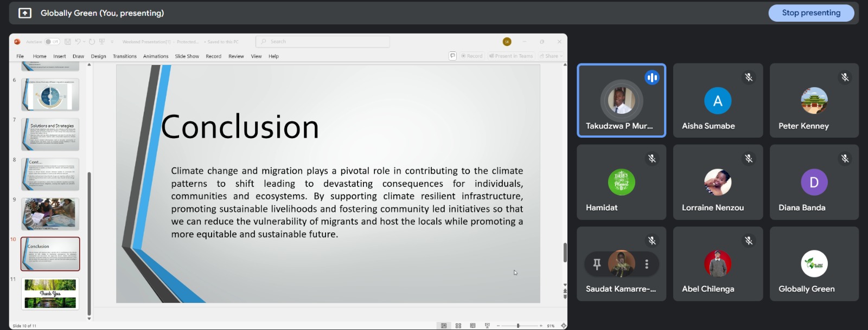Click the 91% zoom level value
The height and width of the screenshot is (330, 868).
pyautogui.click(x=551, y=326)
